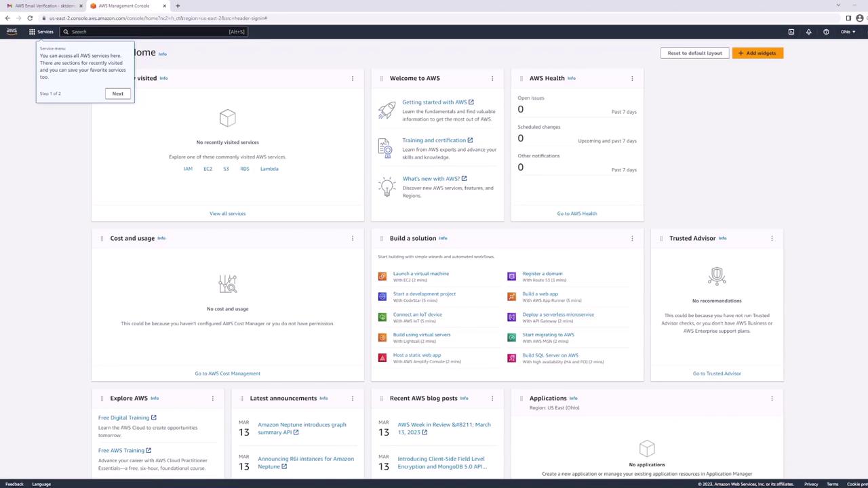Click Lightsail virtual servers icon

pyautogui.click(x=382, y=338)
